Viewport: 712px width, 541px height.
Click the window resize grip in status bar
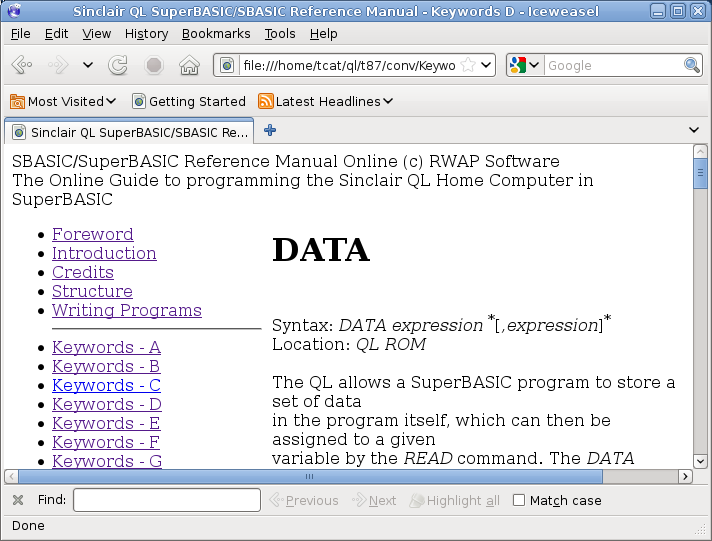pyautogui.click(x=701, y=530)
